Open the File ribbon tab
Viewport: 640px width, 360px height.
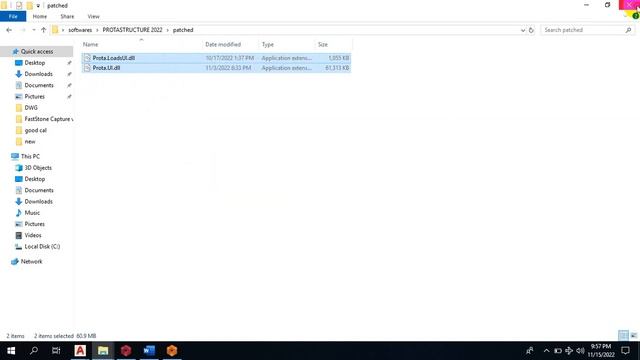[13, 16]
